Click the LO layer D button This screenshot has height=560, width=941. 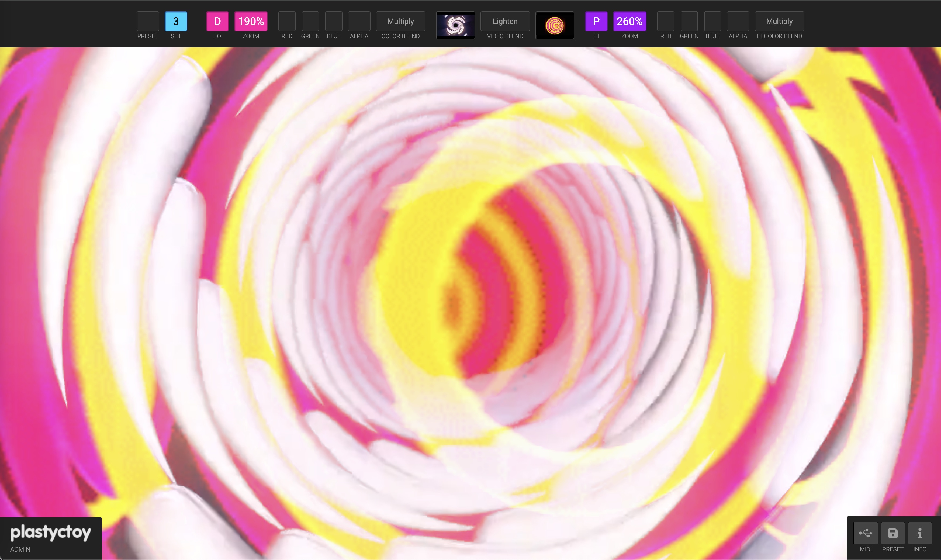[217, 22]
